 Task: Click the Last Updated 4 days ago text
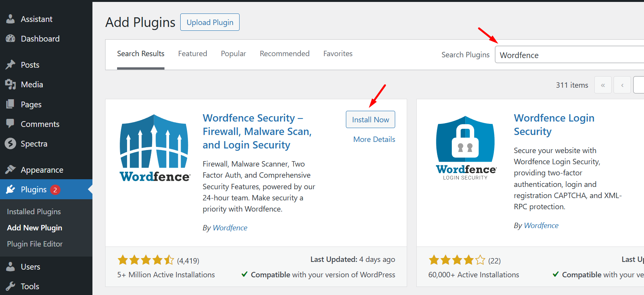point(353,259)
